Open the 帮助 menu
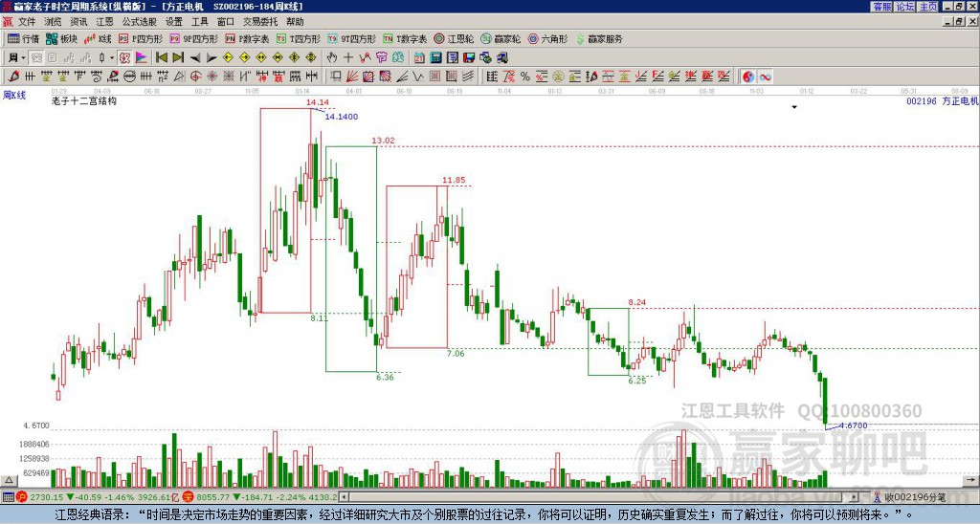This screenshot has height=524, width=980. 295,22
